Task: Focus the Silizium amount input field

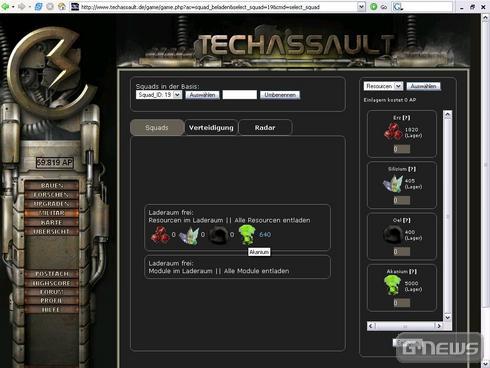Action: 401,200
